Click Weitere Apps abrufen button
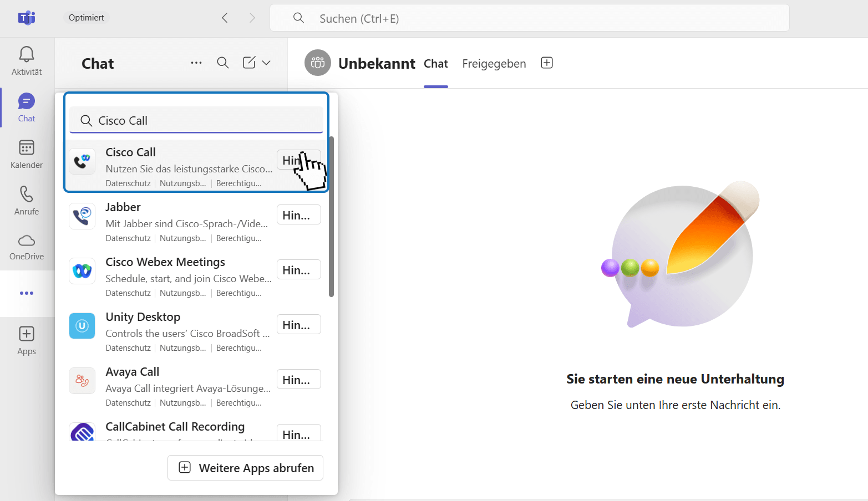 click(245, 468)
